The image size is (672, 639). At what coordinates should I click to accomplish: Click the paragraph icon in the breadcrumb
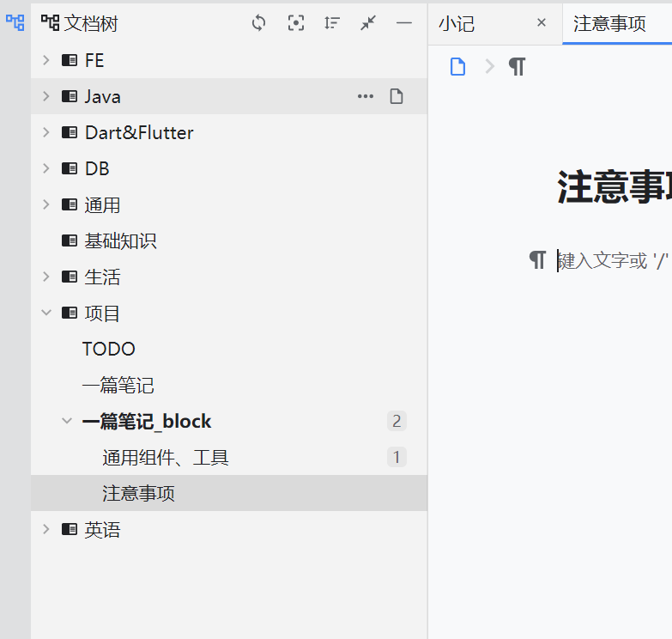pos(517,66)
